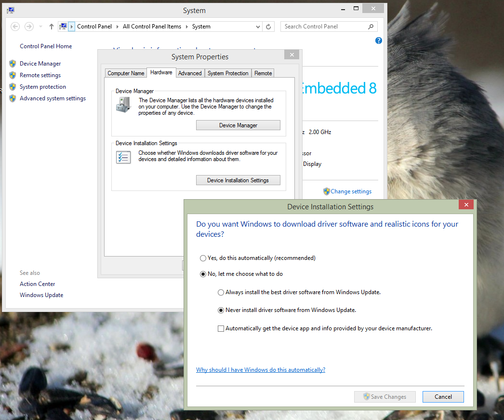Open Why should Windows do this automatically link
Screen dimensions: 504x420
261,370
